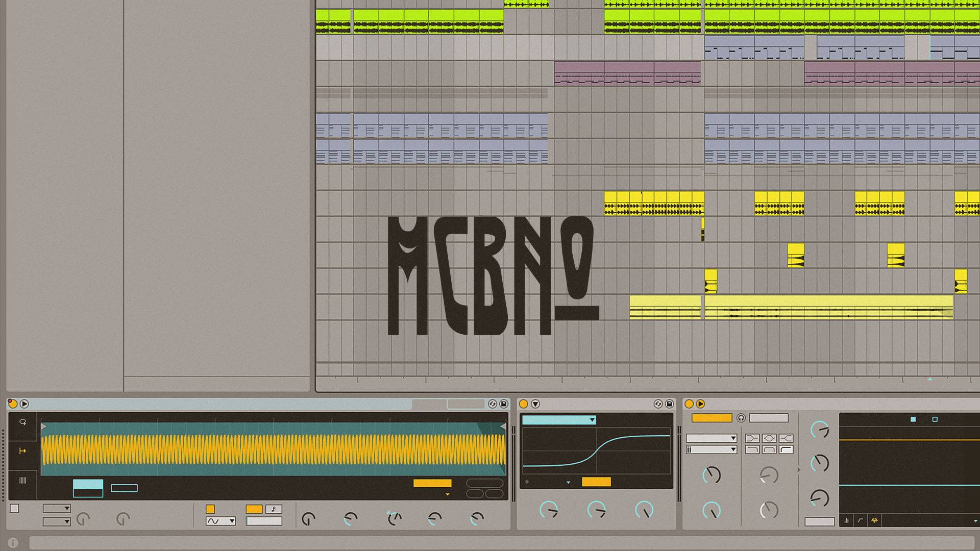Toggle the small orange square in sampler controls
Image resolution: width=980 pixels, height=551 pixels.
click(210, 509)
